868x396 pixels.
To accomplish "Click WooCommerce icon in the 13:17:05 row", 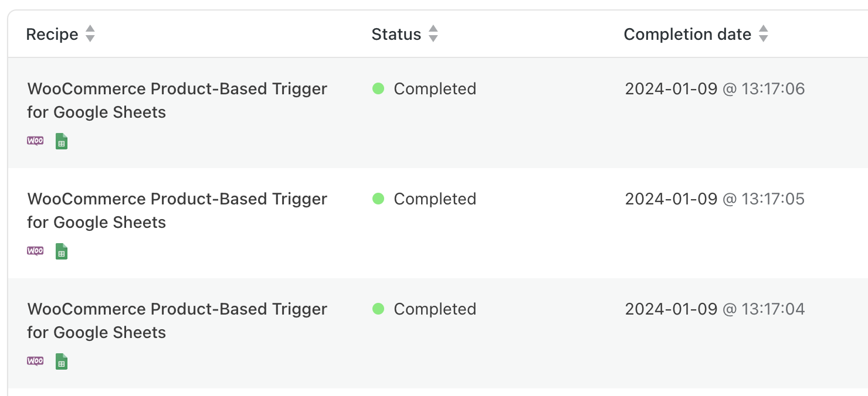I will (35, 251).
